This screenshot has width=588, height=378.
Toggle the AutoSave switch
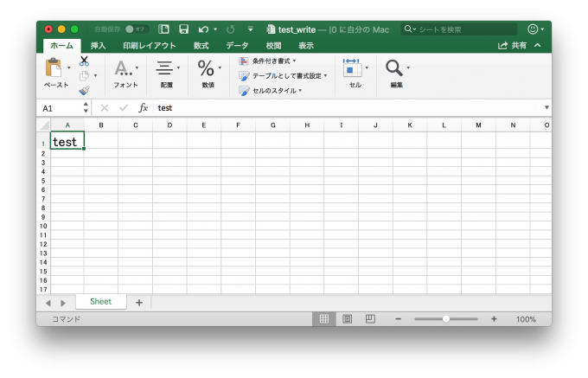point(137,29)
